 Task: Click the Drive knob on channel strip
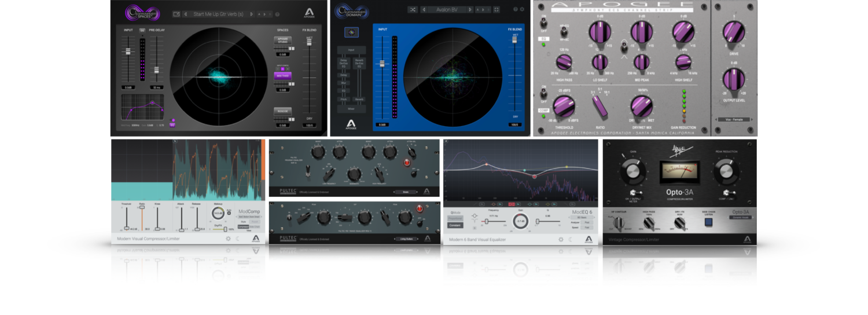tap(734, 32)
